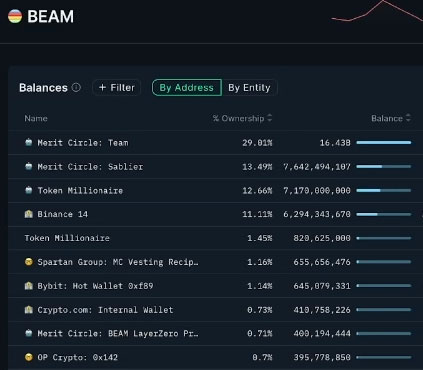This screenshot has width=423, height=370.
Task: Click the 645,079,331 balance value
Action: (x=322, y=286)
